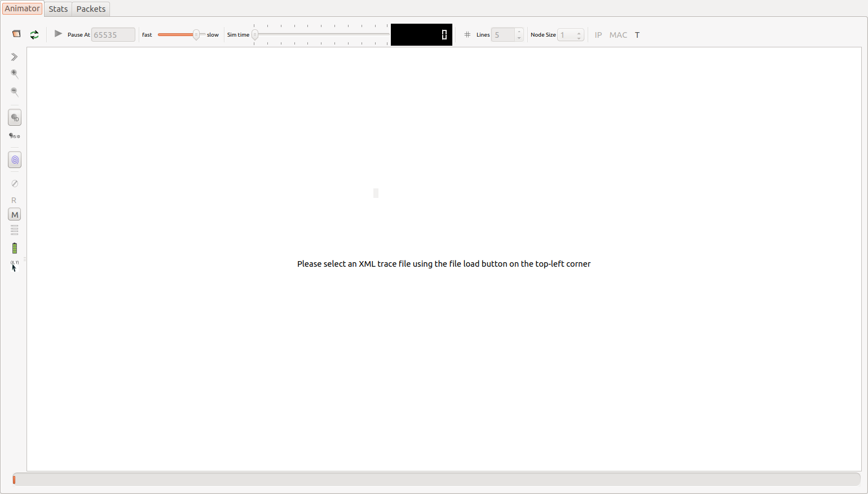Click the packet block slashed-circle icon
This screenshot has width=868, height=494.
(x=15, y=184)
